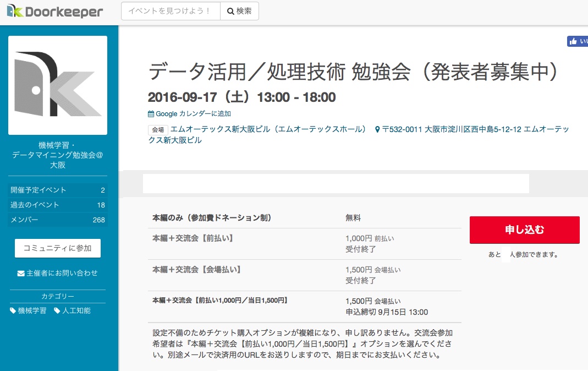The image size is (588, 371).
Task: Click the tag icon beside 人工知能
Action: click(x=57, y=311)
